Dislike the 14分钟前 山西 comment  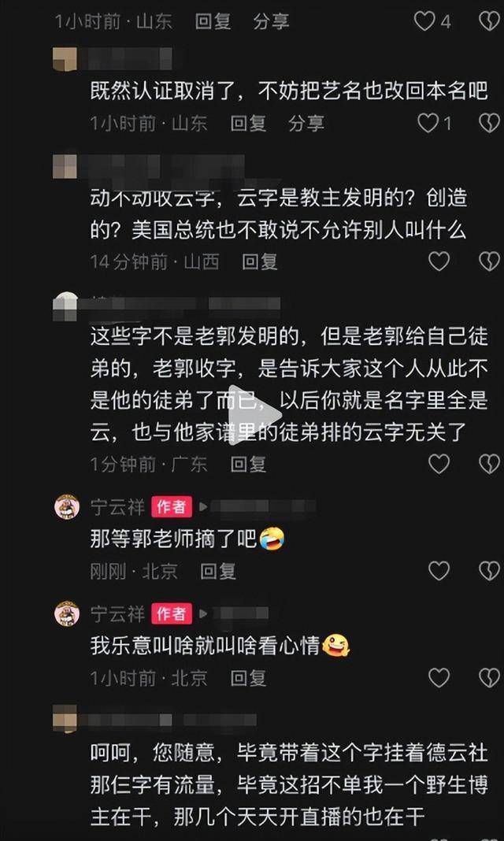[489, 261]
